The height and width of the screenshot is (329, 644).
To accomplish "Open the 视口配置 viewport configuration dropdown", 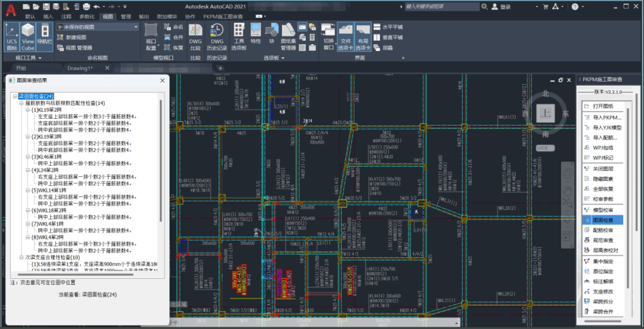I will 151,36.
